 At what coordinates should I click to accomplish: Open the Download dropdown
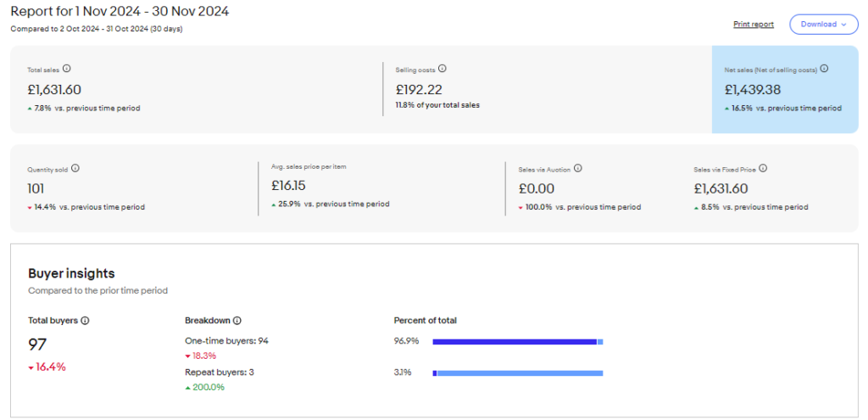point(824,25)
